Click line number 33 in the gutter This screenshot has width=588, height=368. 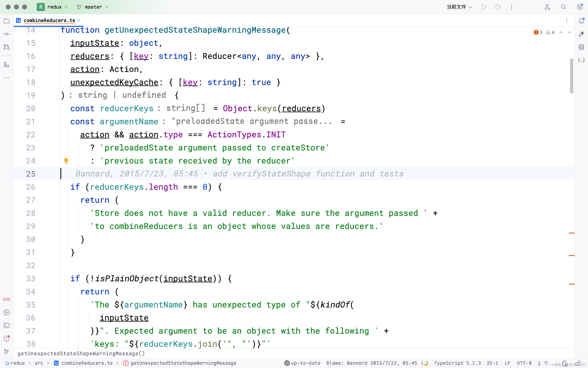[x=31, y=278]
